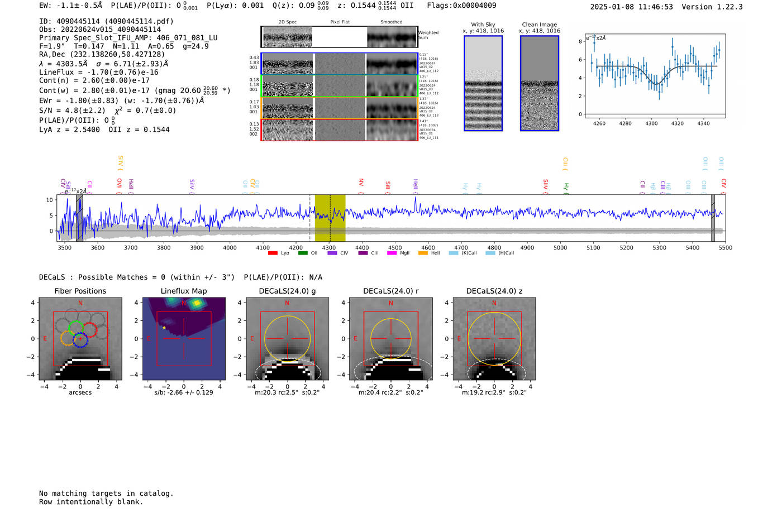The width and height of the screenshot is (782, 532).
Task: Click the Gaussian line-fit plot
Action: click(655, 76)
